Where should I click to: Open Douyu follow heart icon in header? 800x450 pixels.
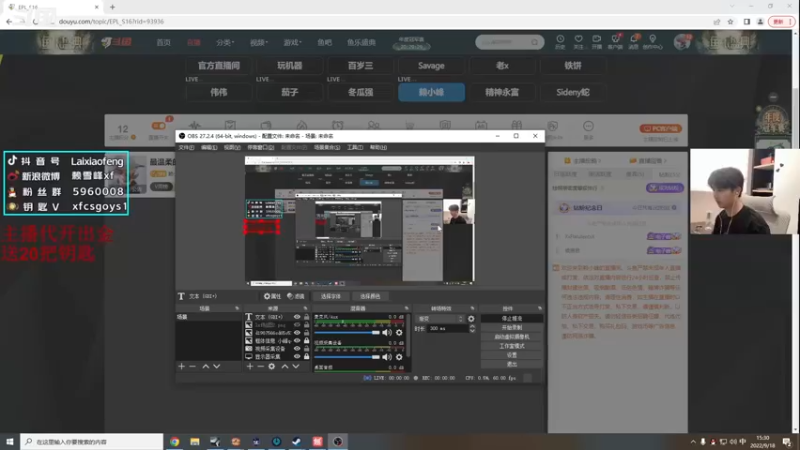coord(578,41)
